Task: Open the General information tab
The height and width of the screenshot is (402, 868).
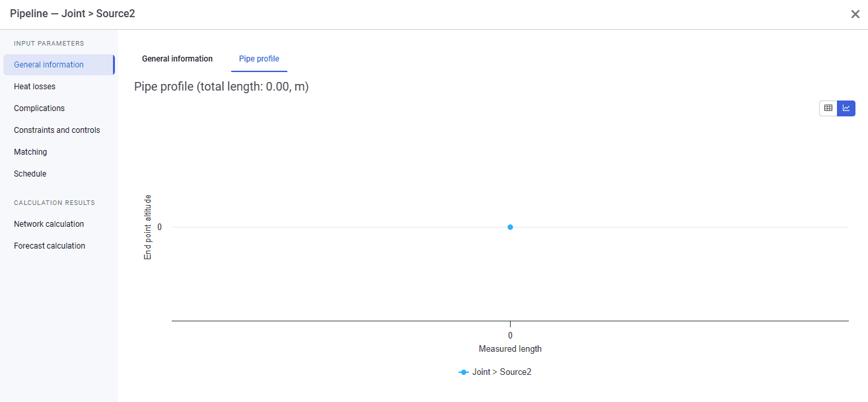Action: (x=177, y=59)
